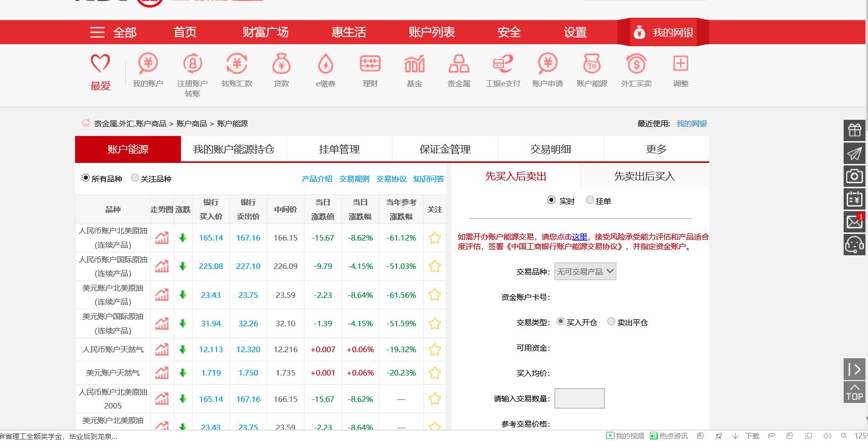This screenshot has height=441, width=868.
Task: Open 财富广场 in main navigation
Action: click(265, 32)
